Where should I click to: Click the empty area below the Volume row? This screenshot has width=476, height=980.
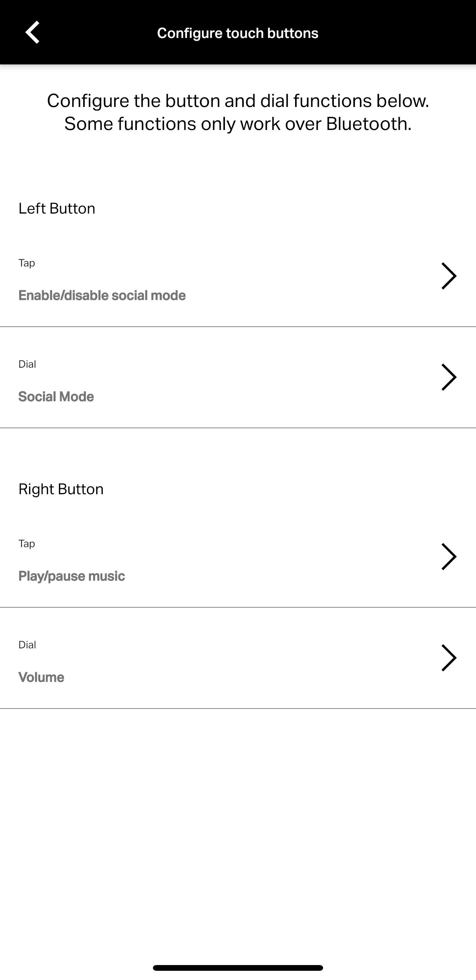click(238, 824)
